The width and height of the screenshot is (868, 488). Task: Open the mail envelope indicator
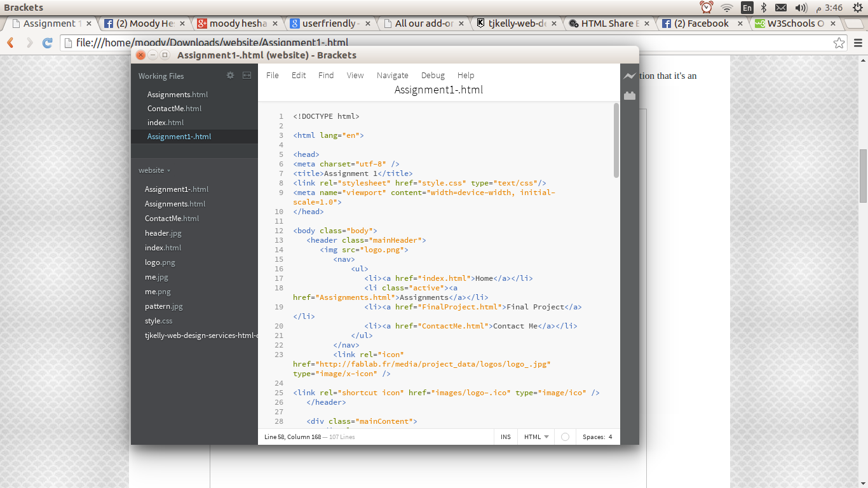[781, 8]
